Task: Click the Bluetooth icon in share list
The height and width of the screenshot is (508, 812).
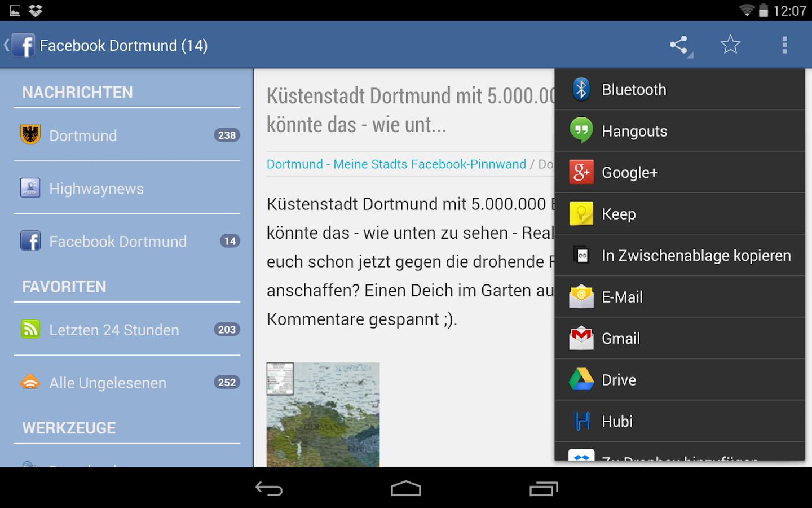Action: pyautogui.click(x=581, y=89)
